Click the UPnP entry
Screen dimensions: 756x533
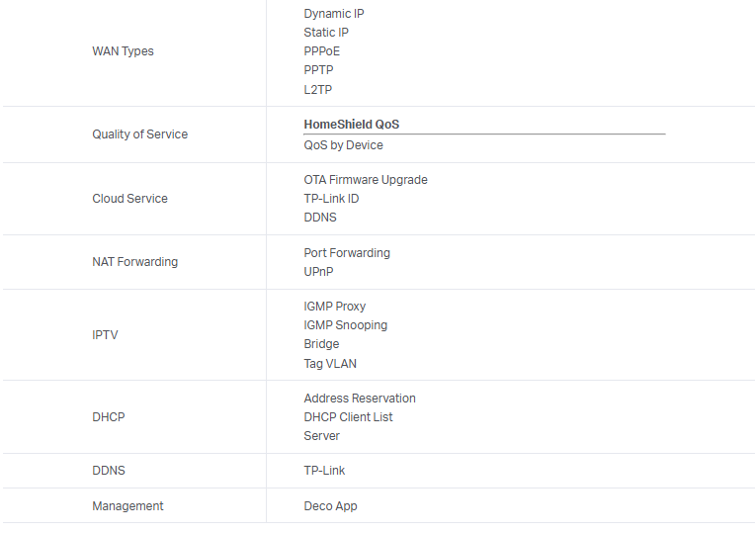[320, 272]
